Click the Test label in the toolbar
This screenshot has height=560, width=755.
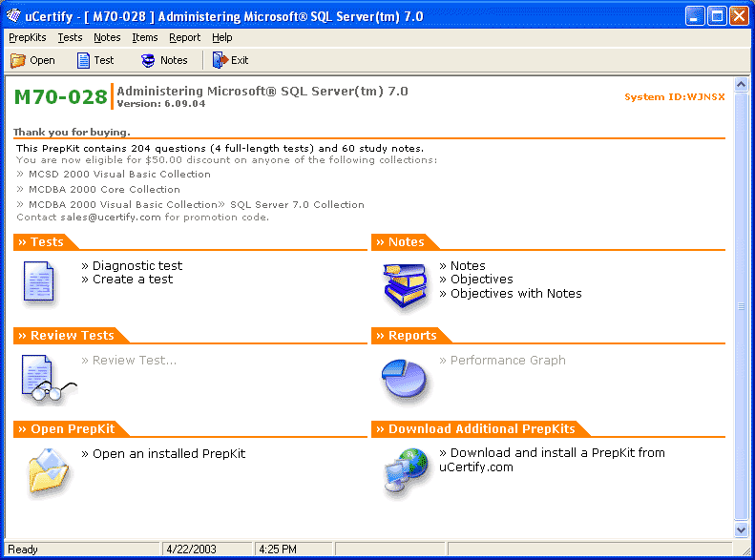tap(104, 61)
